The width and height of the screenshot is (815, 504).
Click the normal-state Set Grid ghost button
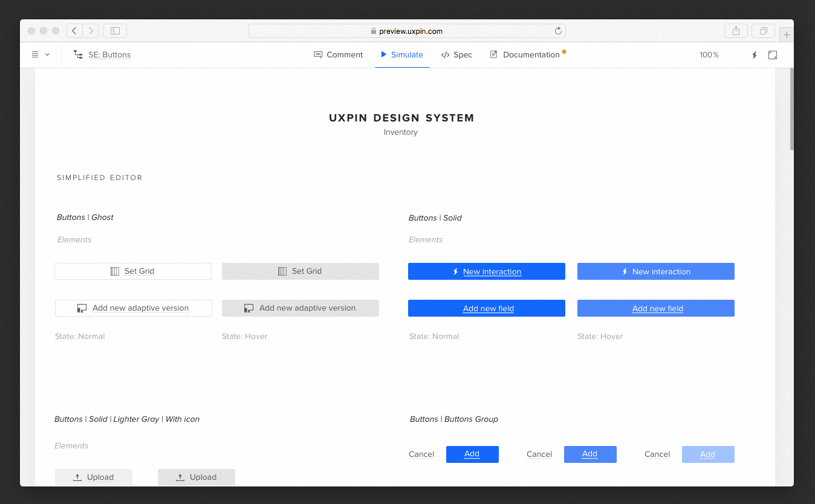tap(133, 271)
